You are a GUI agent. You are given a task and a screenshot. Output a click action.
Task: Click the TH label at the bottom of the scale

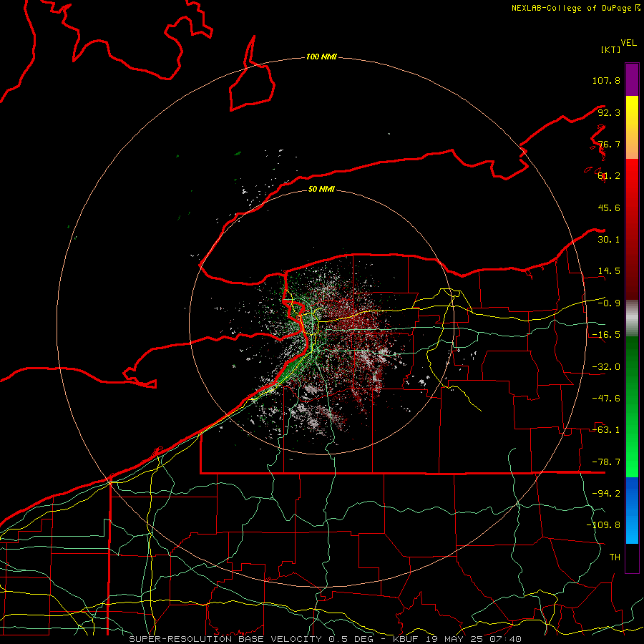tap(615, 557)
